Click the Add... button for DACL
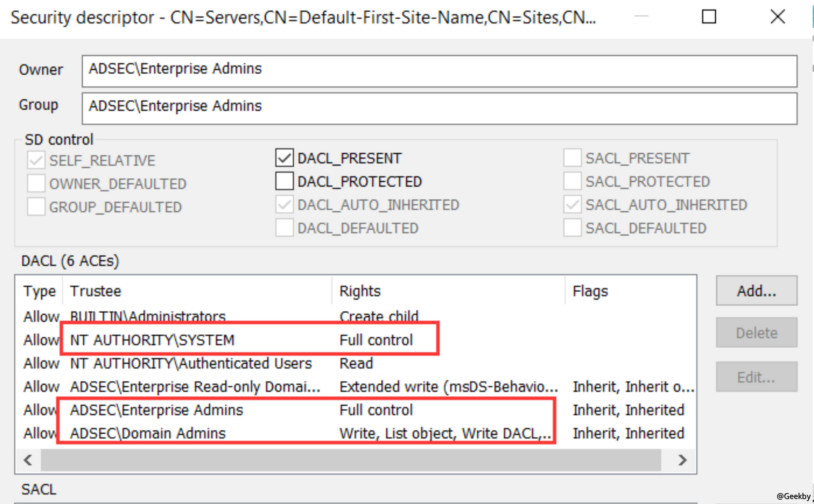The width and height of the screenshot is (814, 504). coord(756,291)
